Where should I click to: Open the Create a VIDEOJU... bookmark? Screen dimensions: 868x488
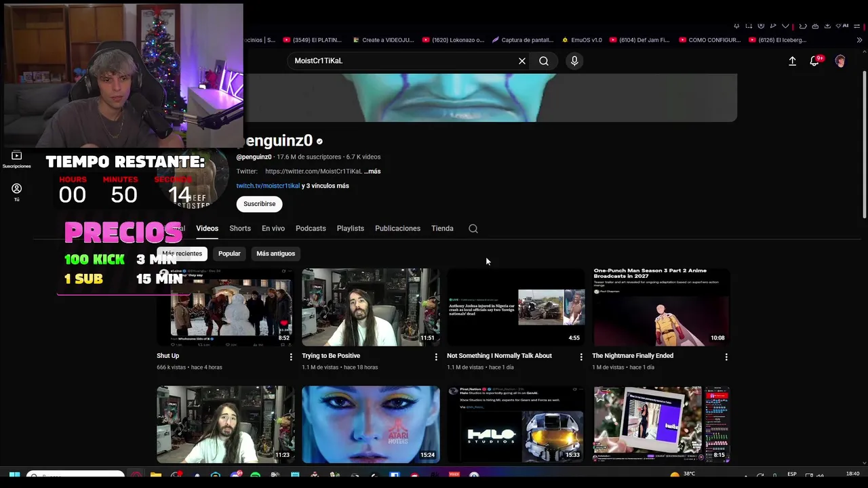point(382,40)
